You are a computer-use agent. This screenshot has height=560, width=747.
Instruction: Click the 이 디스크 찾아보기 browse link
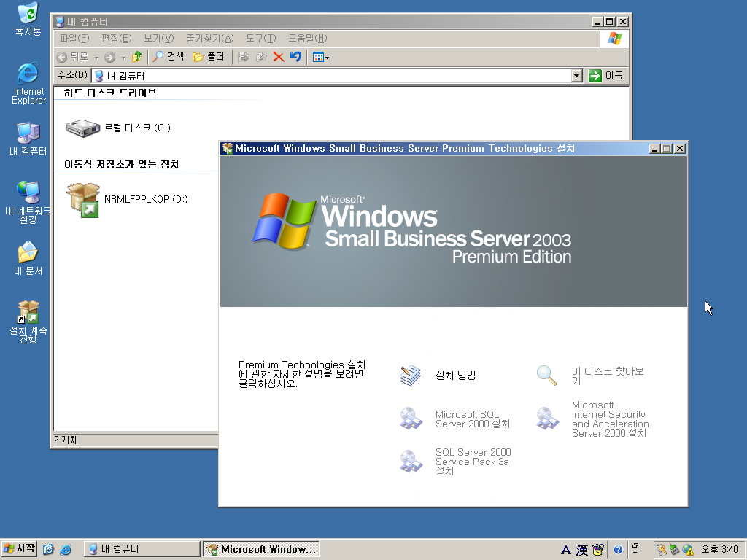pos(608,376)
